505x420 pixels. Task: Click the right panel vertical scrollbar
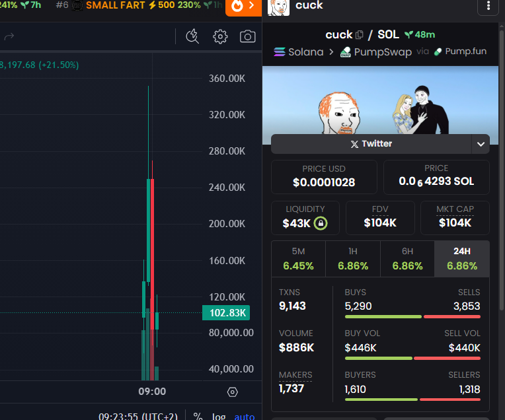(502, 170)
